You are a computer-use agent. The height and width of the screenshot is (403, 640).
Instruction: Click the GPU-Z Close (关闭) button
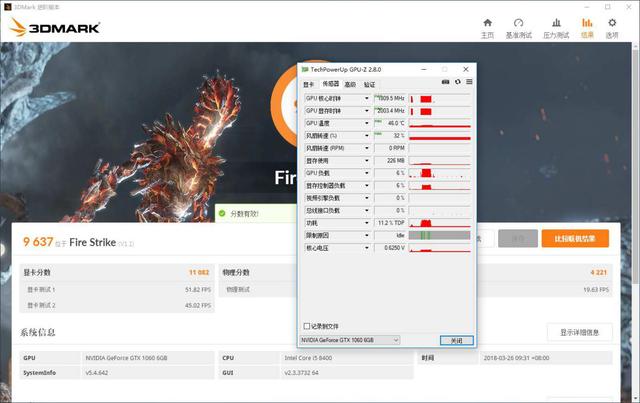[x=457, y=341]
